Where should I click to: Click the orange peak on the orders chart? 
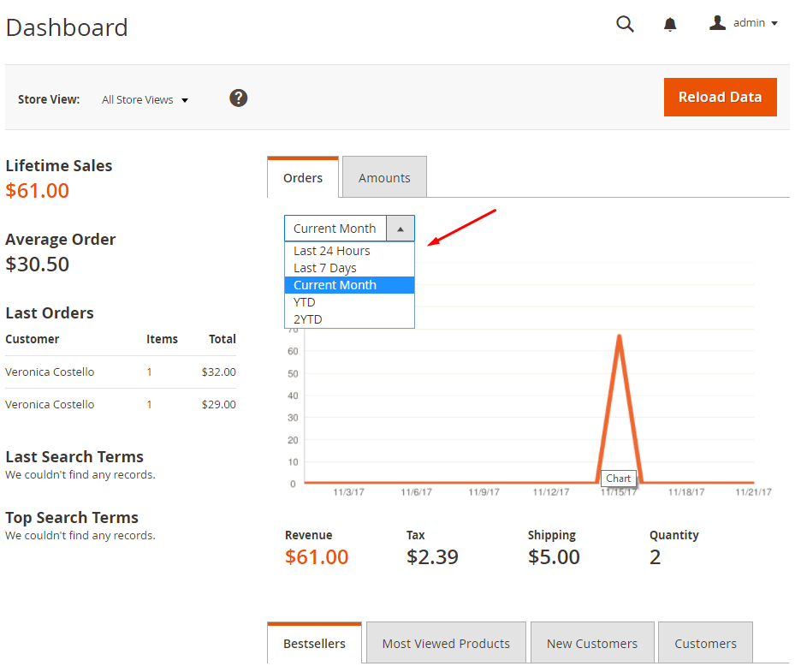coord(619,338)
